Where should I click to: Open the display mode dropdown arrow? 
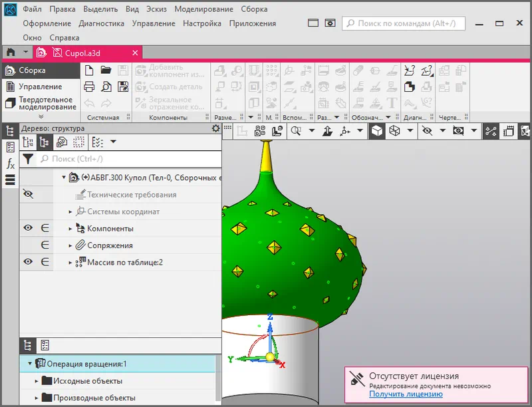(x=410, y=130)
